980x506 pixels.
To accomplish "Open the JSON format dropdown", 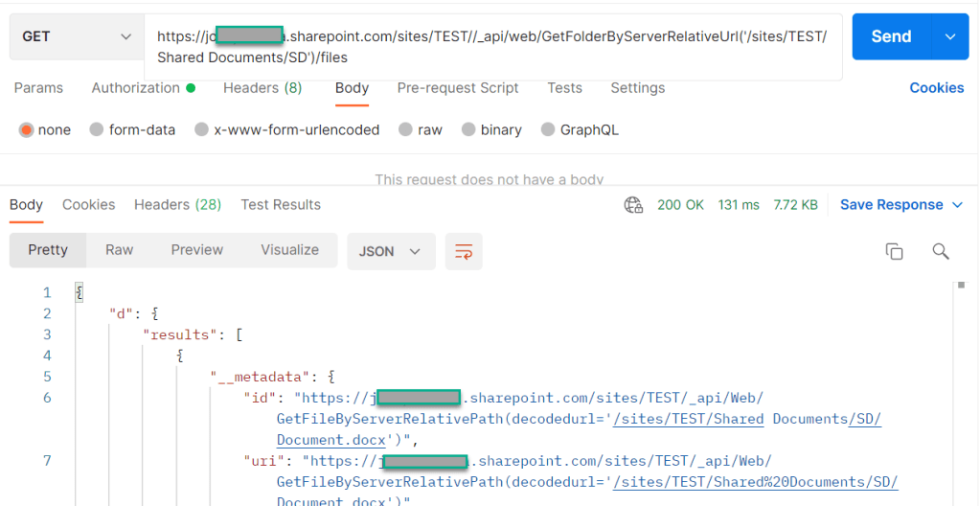I will pyautogui.click(x=390, y=251).
